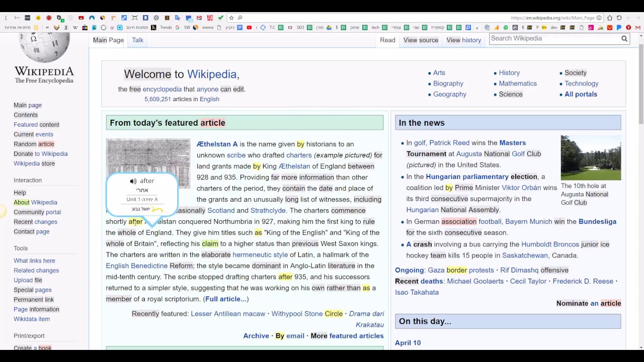The height and width of the screenshot is (362, 644).
Task: Open Wikidata item link
Action: (x=32, y=319)
